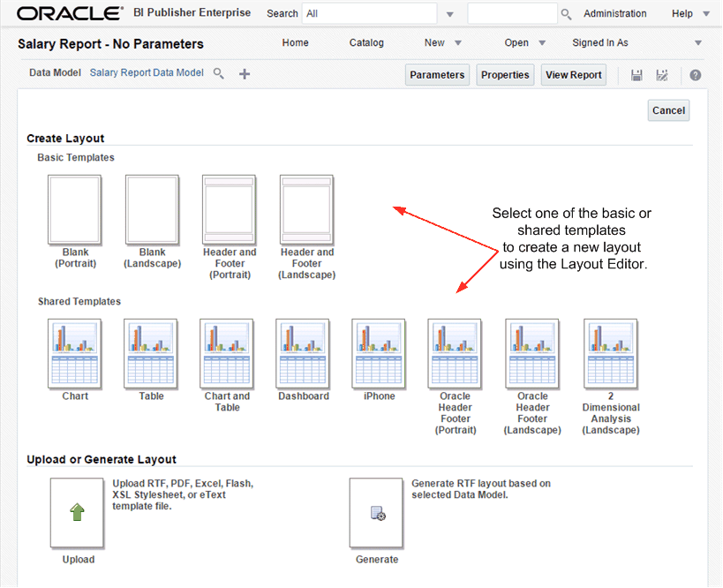Open Administration page
723x588 pixels.
614,13
